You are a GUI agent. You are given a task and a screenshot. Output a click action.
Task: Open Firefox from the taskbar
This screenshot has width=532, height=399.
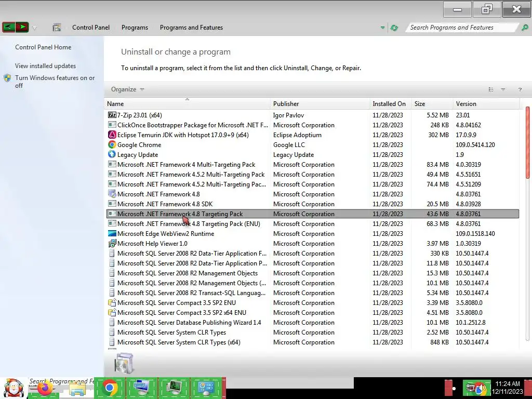pos(45,388)
